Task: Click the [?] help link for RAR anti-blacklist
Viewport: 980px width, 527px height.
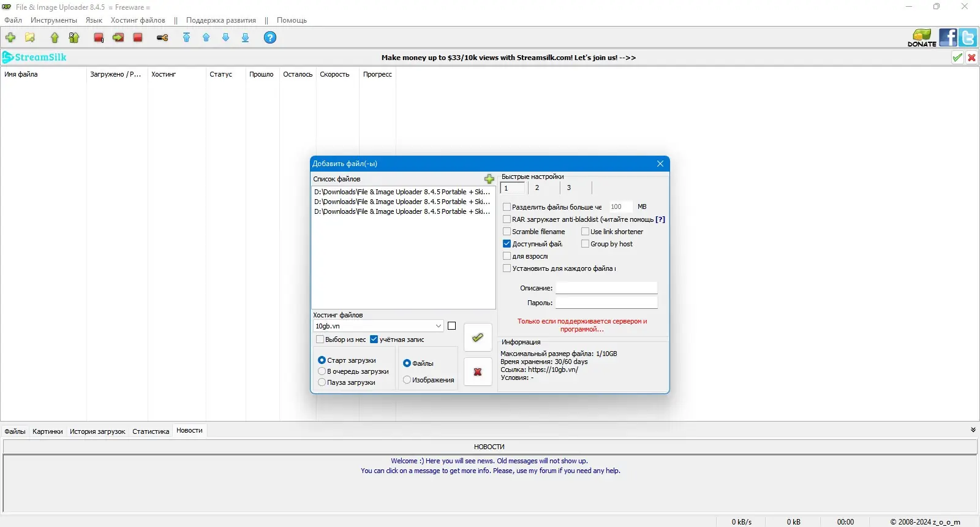Action: pos(660,219)
